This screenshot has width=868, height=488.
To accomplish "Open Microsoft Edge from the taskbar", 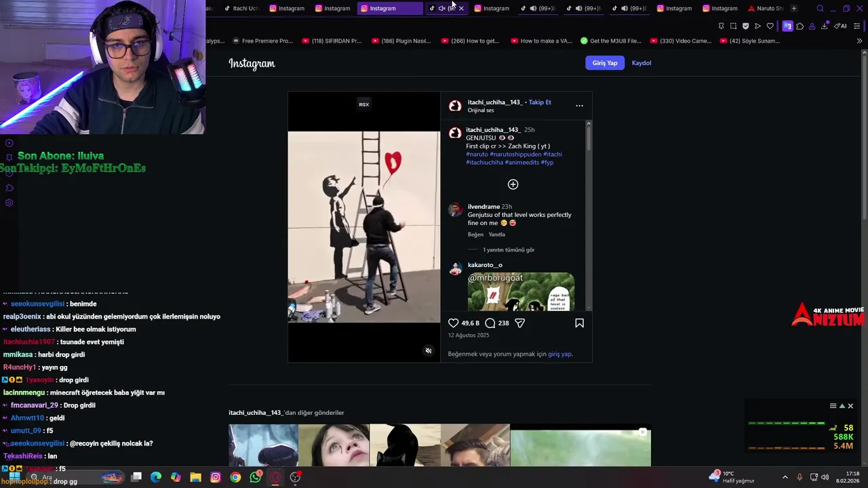I will (156, 477).
